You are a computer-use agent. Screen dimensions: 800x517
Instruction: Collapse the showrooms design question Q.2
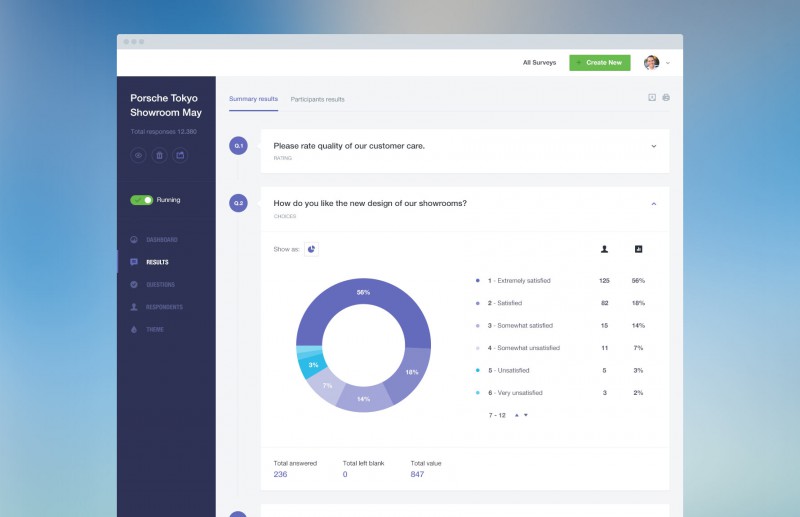654,204
